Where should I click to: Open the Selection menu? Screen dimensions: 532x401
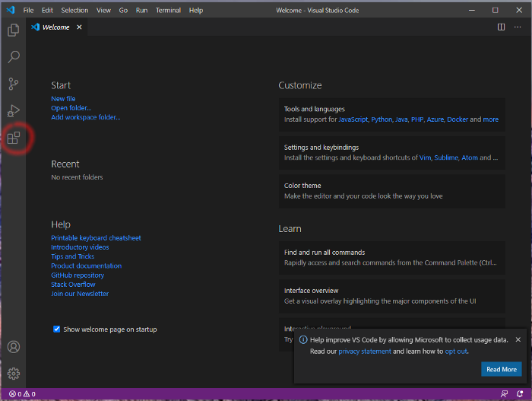pos(74,11)
